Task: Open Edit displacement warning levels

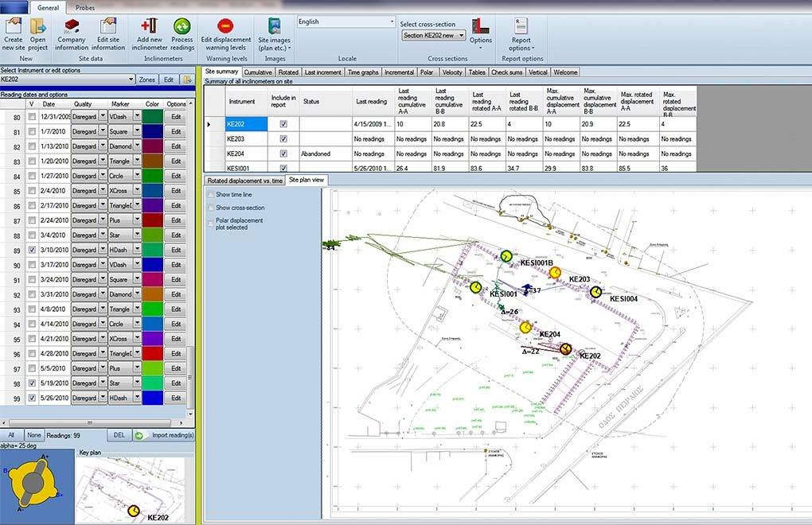Action: pos(225,25)
